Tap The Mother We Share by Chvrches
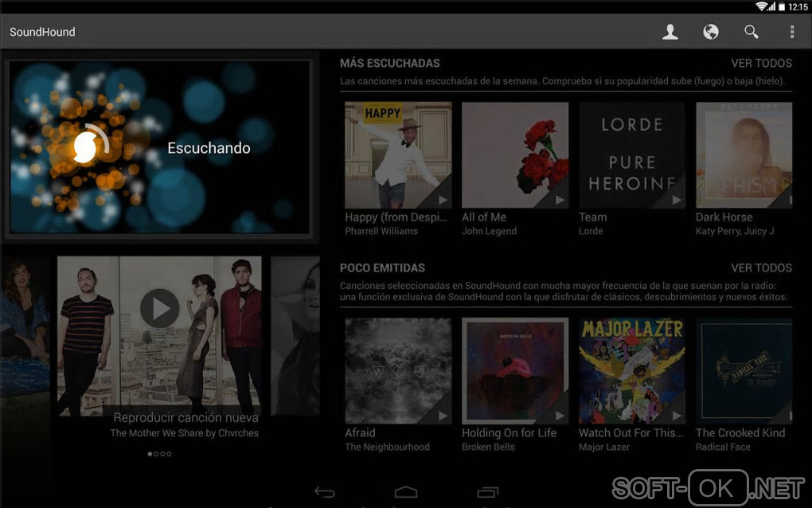This screenshot has width=812, height=508. pos(184,433)
